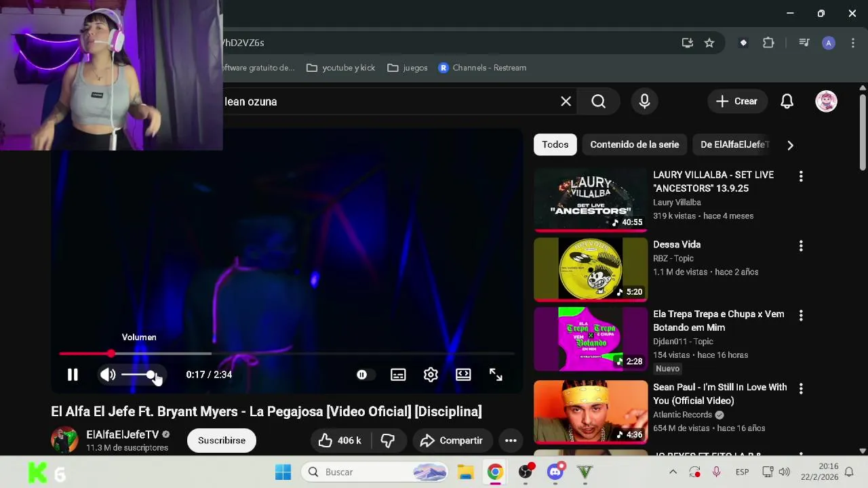Enter fullscreen mode in player
Viewport: 868px width, 488px height.
[x=496, y=374]
